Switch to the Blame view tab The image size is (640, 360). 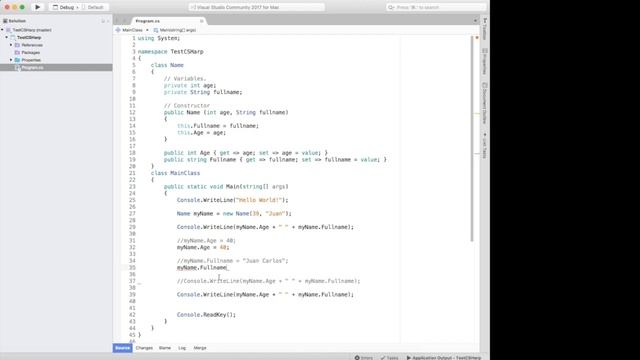[x=165, y=348]
